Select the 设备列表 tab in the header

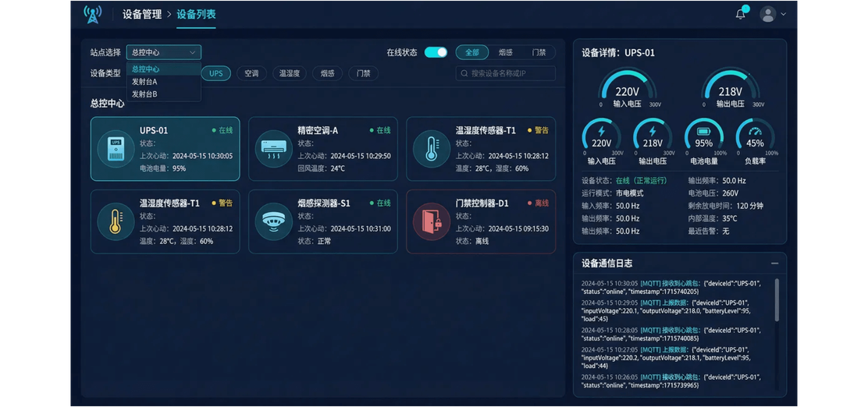tap(197, 14)
